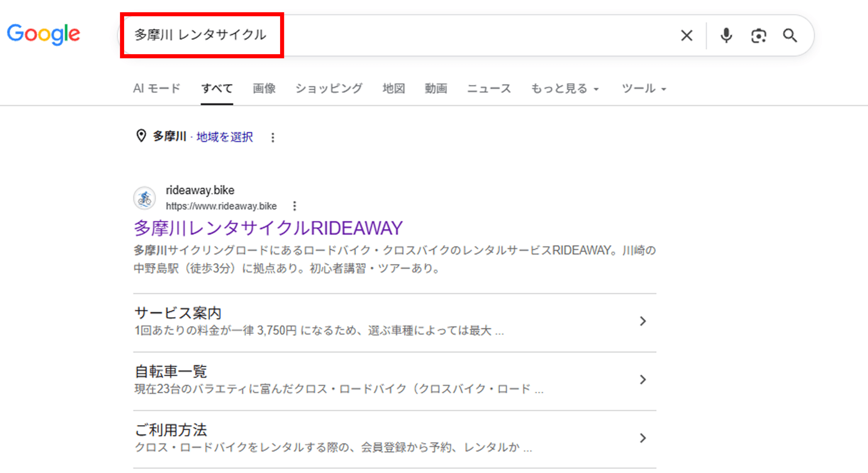Image resolution: width=868 pixels, height=473 pixels.
Task: Open the ツール dropdown
Action: point(644,89)
